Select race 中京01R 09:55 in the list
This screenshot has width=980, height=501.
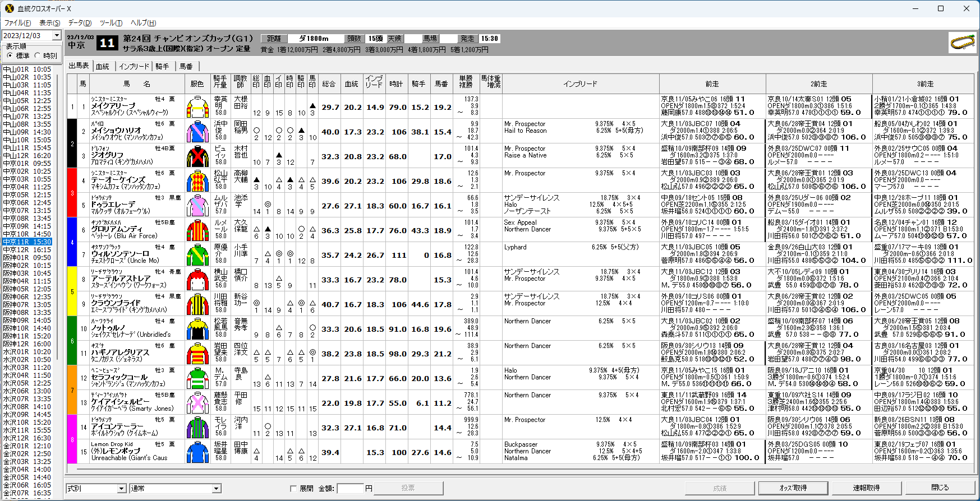tap(27, 164)
